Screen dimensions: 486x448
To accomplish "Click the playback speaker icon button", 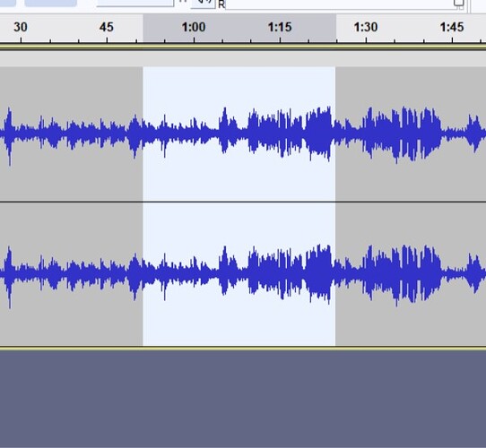I will [203, 3].
